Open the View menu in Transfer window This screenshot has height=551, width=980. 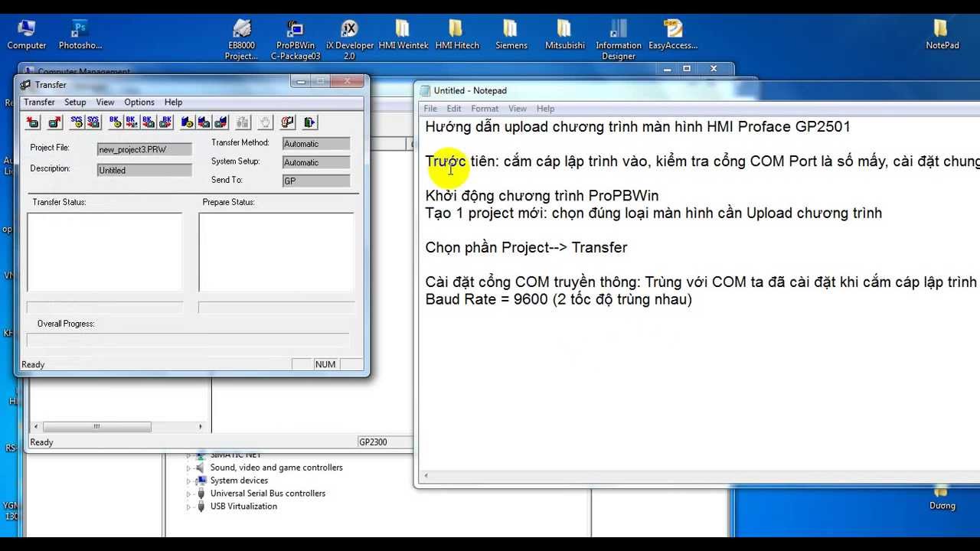click(x=105, y=102)
